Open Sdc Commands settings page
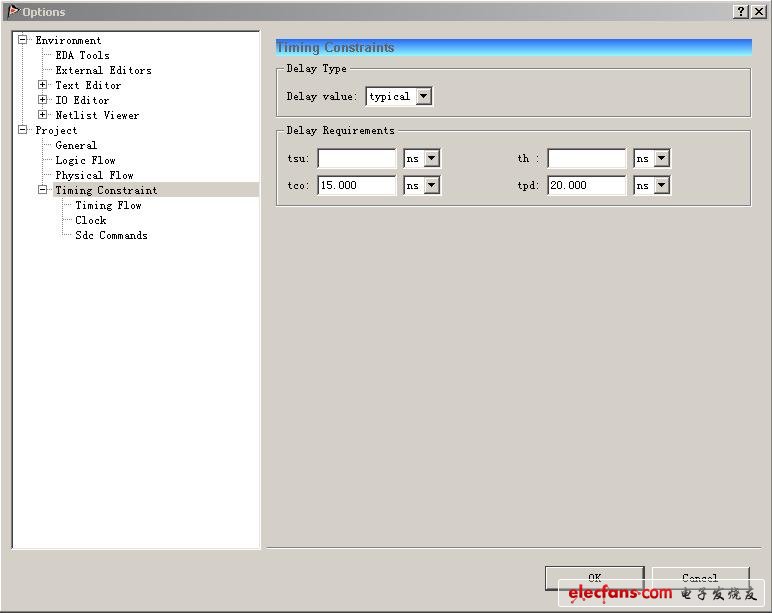This screenshot has height=613, width=772. coord(111,235)
